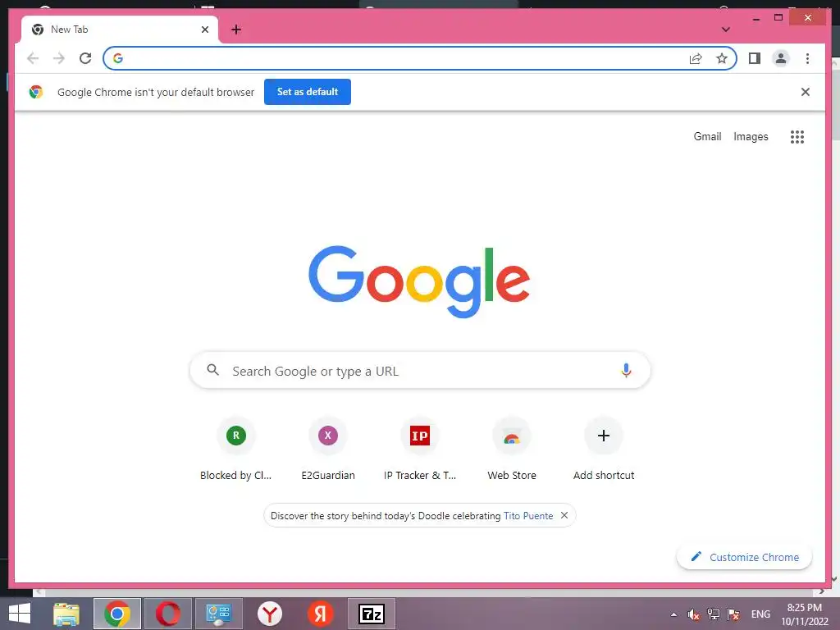Screen dimensions: 840x630
Task: Click the forward navigation arrow
Action: 59,58
